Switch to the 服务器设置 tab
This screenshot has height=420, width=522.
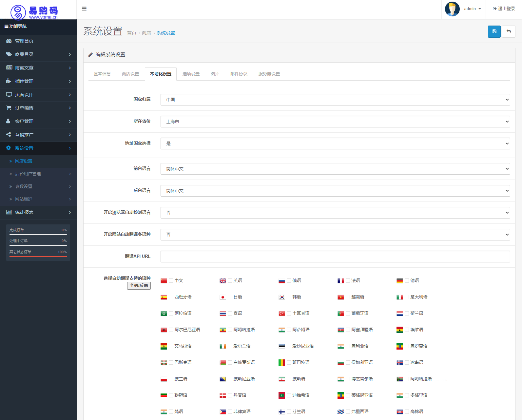(269, 74)
